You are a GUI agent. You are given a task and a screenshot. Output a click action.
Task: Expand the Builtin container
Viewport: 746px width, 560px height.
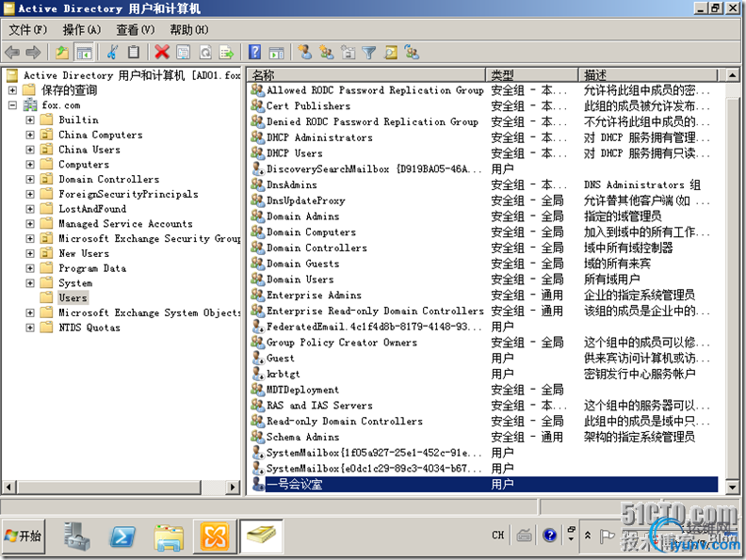coord(30,120)
